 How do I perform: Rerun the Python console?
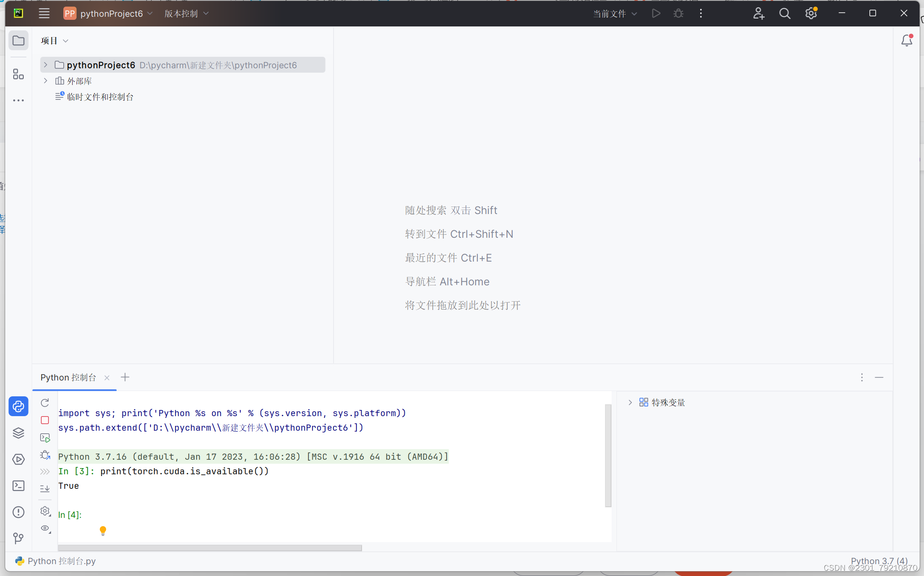coord(45,402)
